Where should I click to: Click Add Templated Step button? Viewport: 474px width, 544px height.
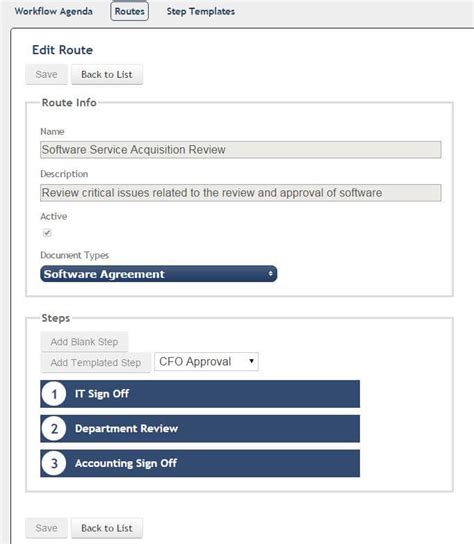tap(96, 363)
